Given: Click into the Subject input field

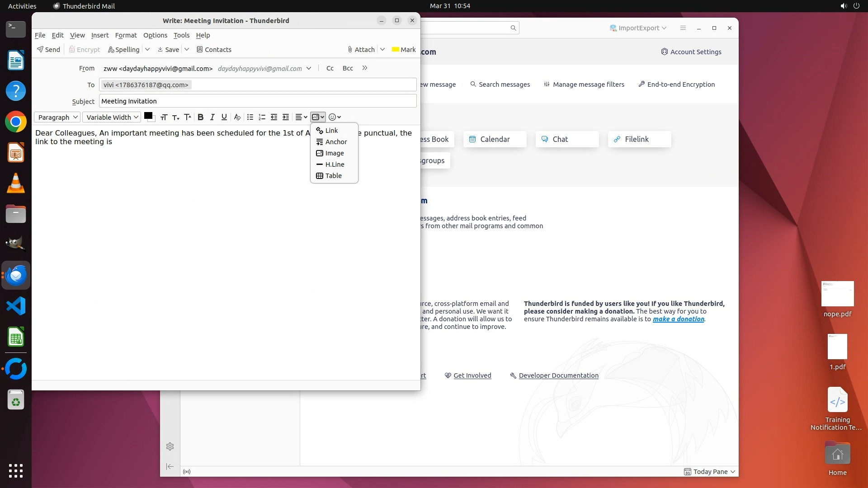Looking at the screenshot, I should (x=258, y=101).
